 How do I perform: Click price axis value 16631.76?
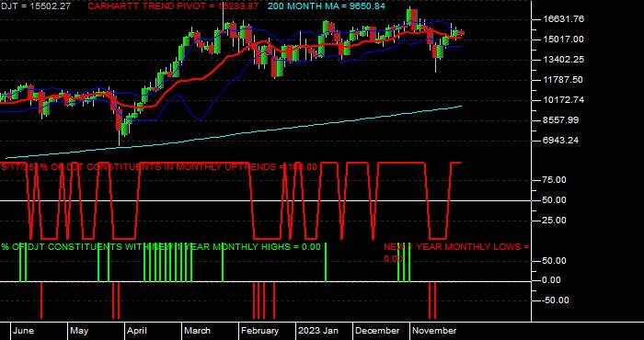[563, 19]
